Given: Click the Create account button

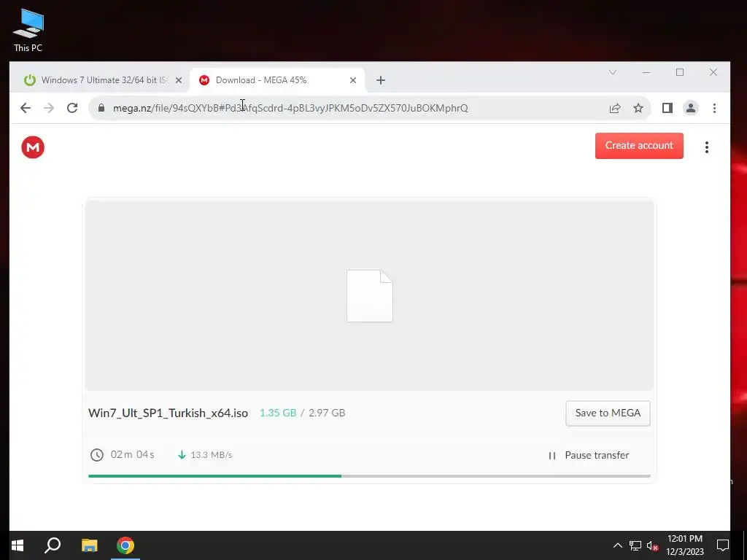Looking at the screenshot, I should pos(639,146).
